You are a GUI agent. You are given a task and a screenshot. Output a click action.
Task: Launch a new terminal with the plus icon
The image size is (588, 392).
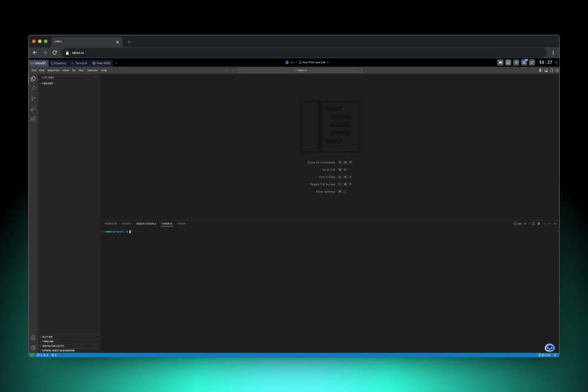pyautogui.click(x=525, y=224)
